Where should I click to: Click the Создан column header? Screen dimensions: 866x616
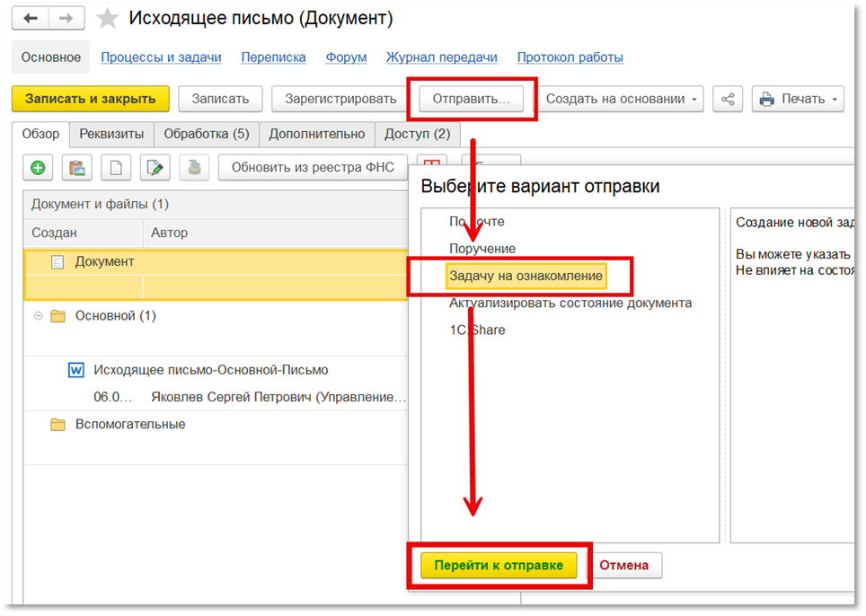[83, 233]
